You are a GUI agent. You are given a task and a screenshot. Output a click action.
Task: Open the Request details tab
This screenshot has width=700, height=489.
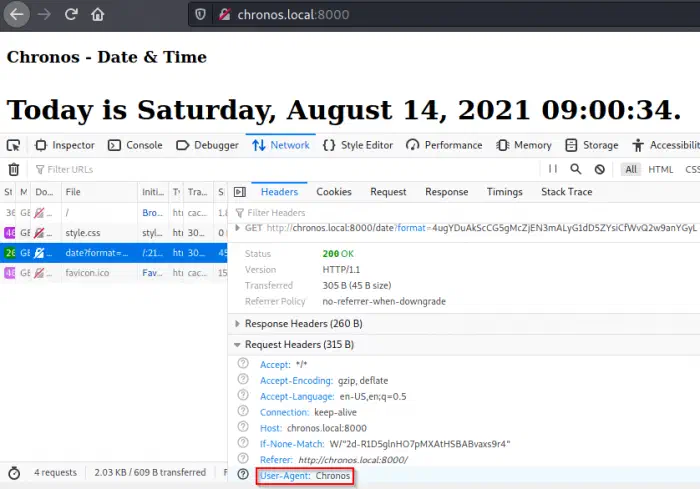[388, 192]
